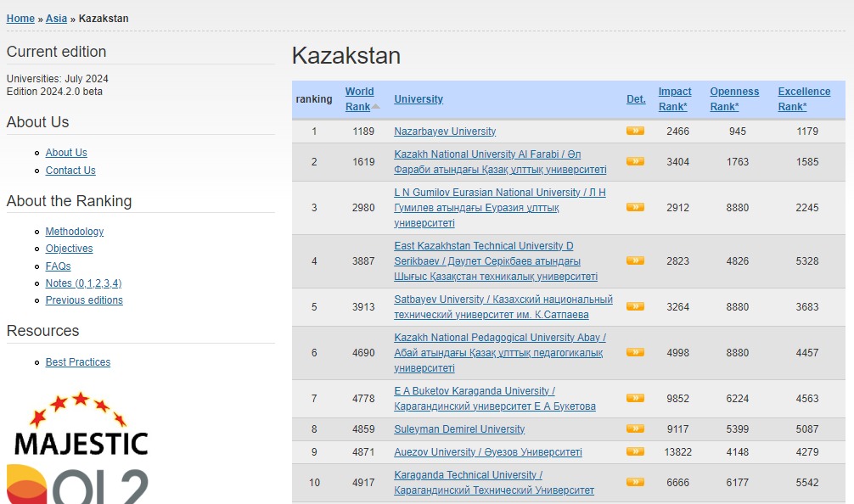Sort table by Impact Rank column
Image resolution: width=854 pixels, height=504 pixels.
pos(675,99)
